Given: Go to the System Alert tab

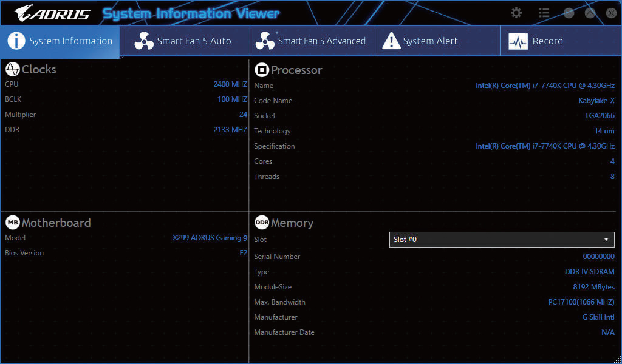Looking at the screenshot, I should tap(430, 41).
